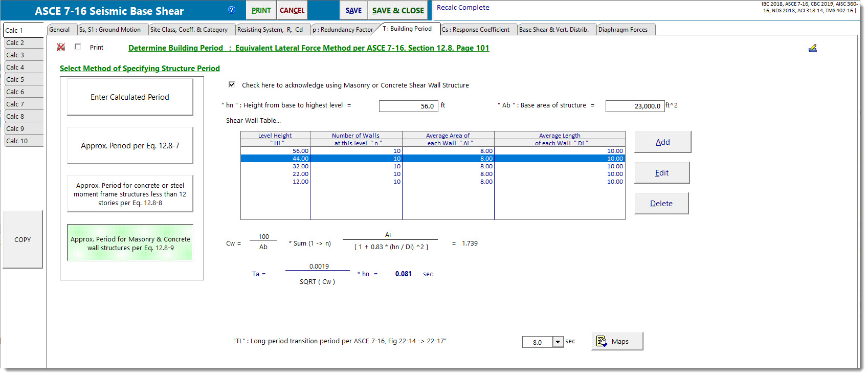Viewport: 868px width, 376px height.
Task: Click Add to insert a shear wall row
Action: click(x=662, y=142)
